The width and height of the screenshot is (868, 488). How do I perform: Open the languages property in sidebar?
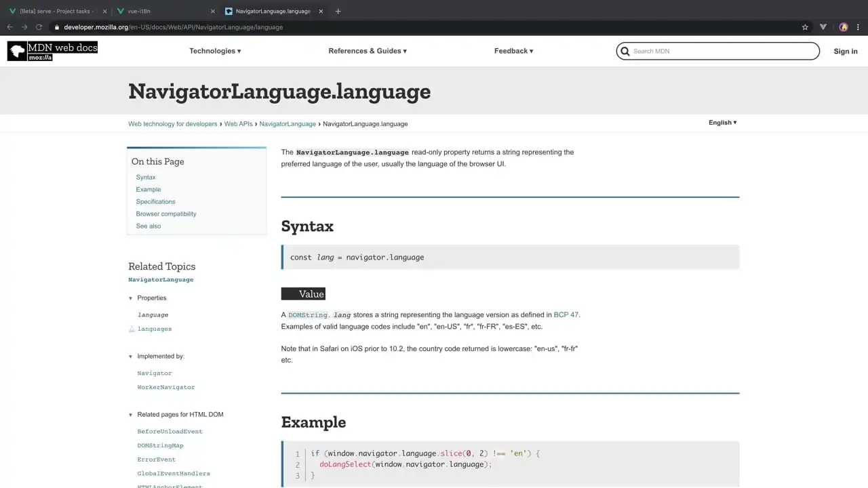[155, 329]
